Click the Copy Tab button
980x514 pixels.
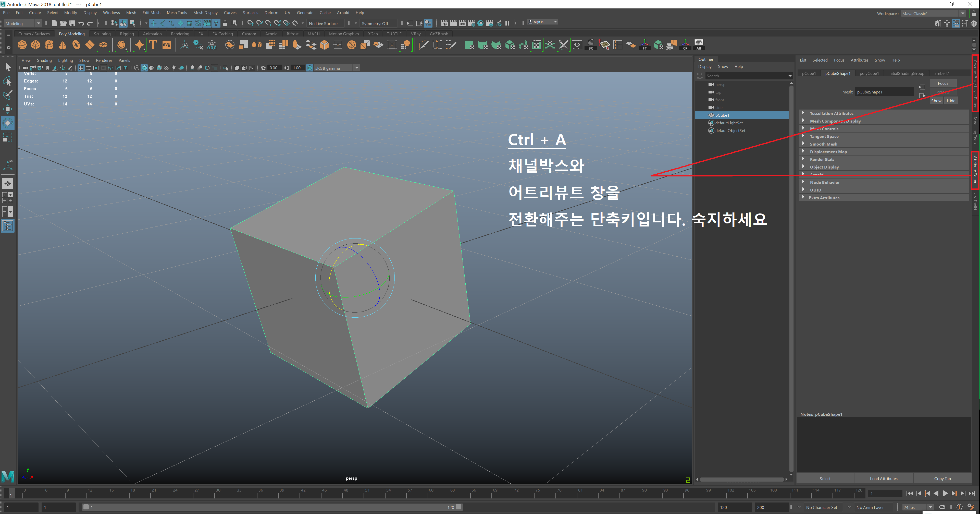click(x=942, y=478)
